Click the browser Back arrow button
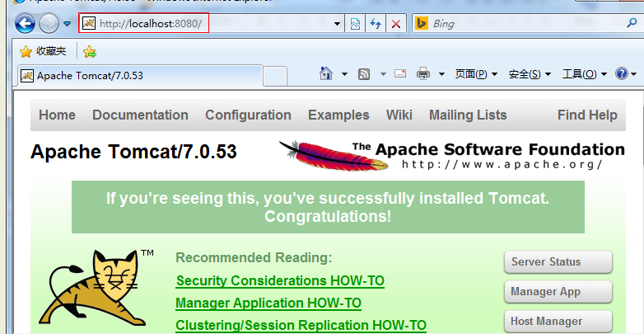Viewport: 644px width, 334px height. (25, 23)
